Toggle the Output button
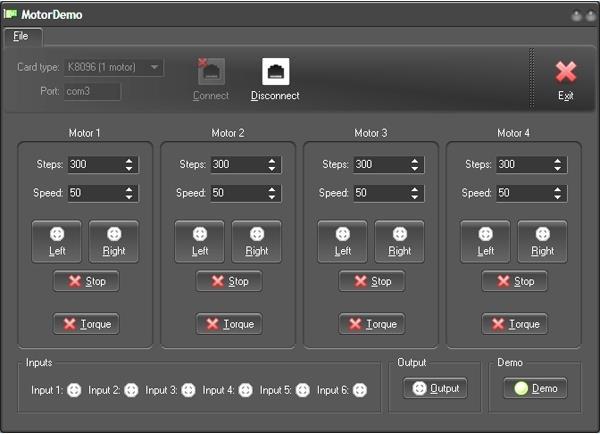 pyautogui.click(x=435, y=388)
